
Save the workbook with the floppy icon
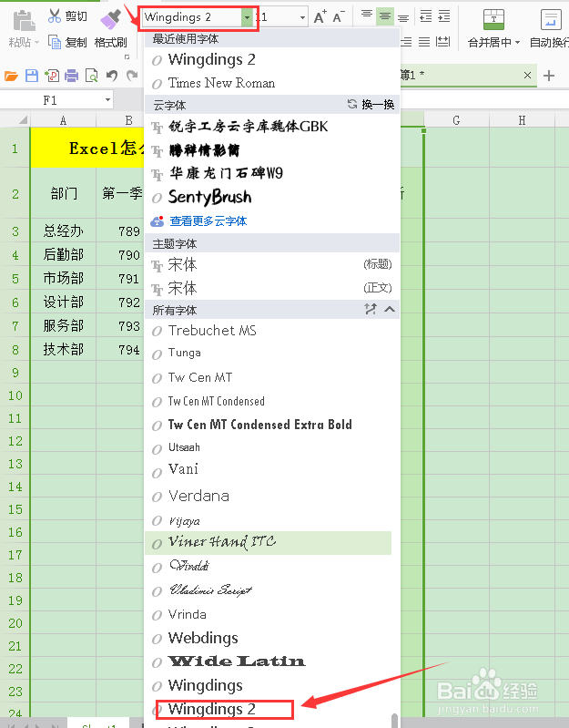pos(32,76)
